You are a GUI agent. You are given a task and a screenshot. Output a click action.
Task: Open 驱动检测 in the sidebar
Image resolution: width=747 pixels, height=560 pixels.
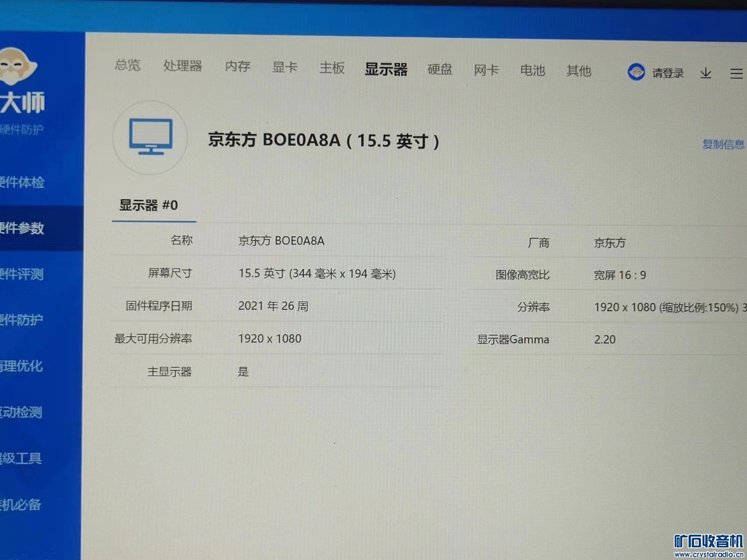(x=21, y=412)
